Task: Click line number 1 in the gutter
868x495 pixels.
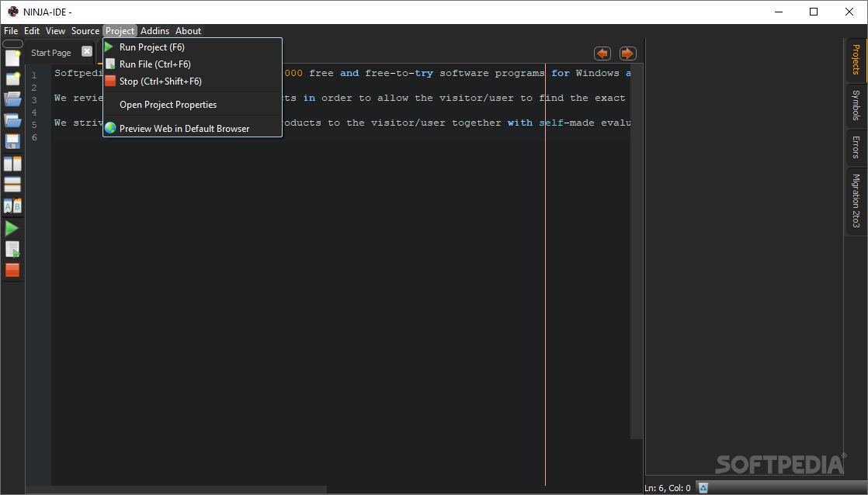Action: (34, 75)
